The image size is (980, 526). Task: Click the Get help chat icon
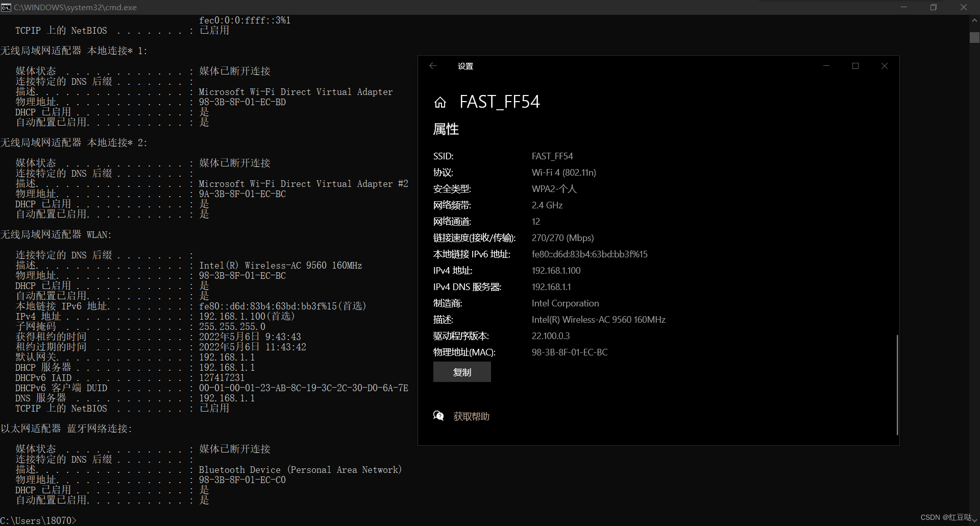(438, 416)
